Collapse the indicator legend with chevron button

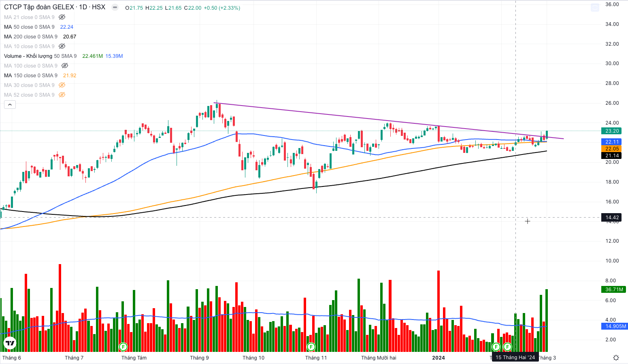[x=10, y=104]
